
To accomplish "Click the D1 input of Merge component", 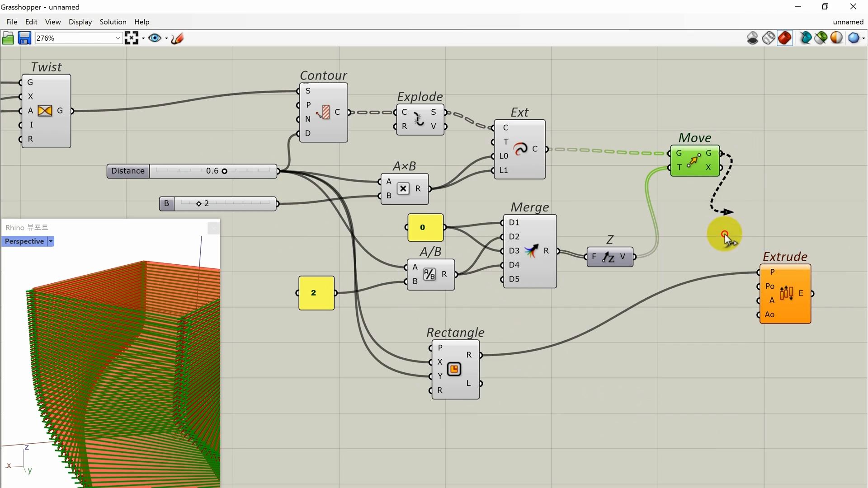I will coord(514,222).
